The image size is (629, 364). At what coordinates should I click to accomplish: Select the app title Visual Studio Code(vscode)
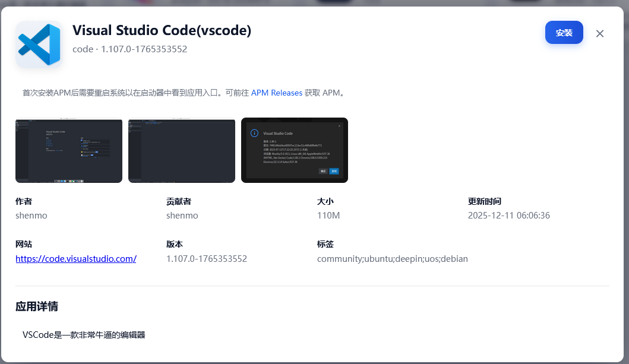coord(162,30)
